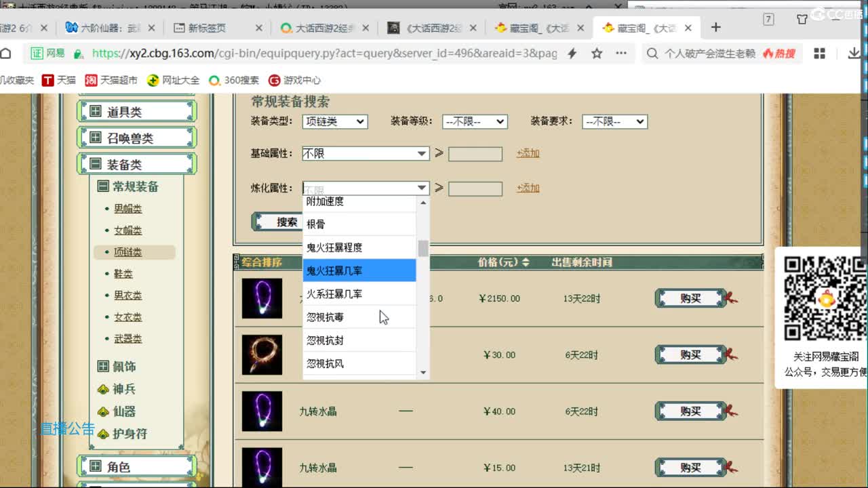Click the lightning speed-mode icon in the address bar

(x=572, y=54)
